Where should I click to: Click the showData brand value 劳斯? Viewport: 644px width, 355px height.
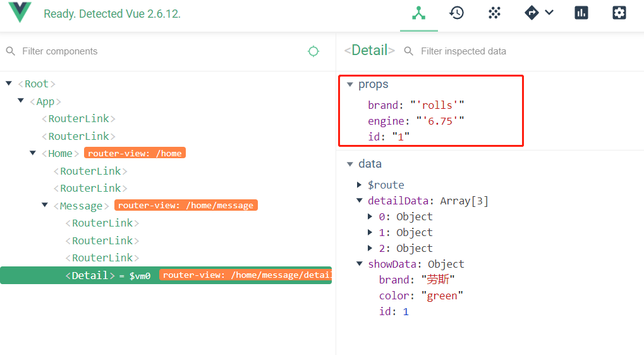tap(438, 280)
